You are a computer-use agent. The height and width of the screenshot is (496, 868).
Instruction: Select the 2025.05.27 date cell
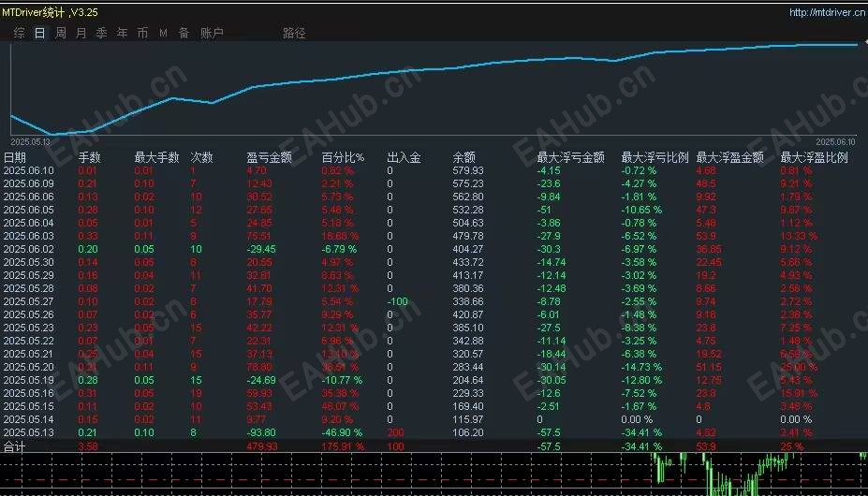[x=29, y=301]
